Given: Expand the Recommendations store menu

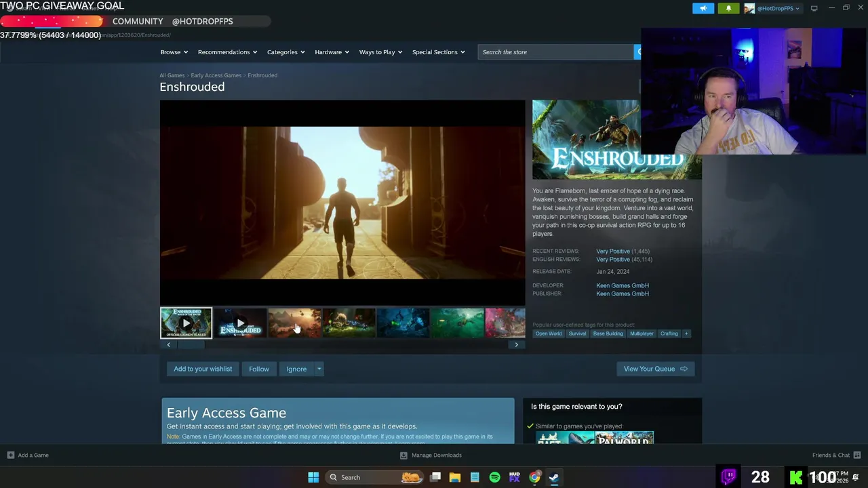Looking at the screenshot, I should click(227, 52).
